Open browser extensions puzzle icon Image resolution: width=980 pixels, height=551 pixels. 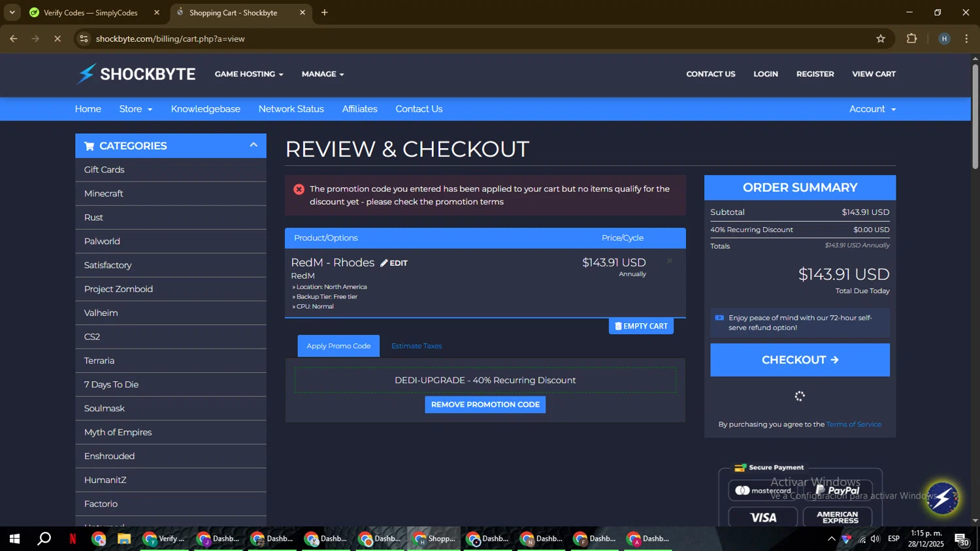[912, 39]
